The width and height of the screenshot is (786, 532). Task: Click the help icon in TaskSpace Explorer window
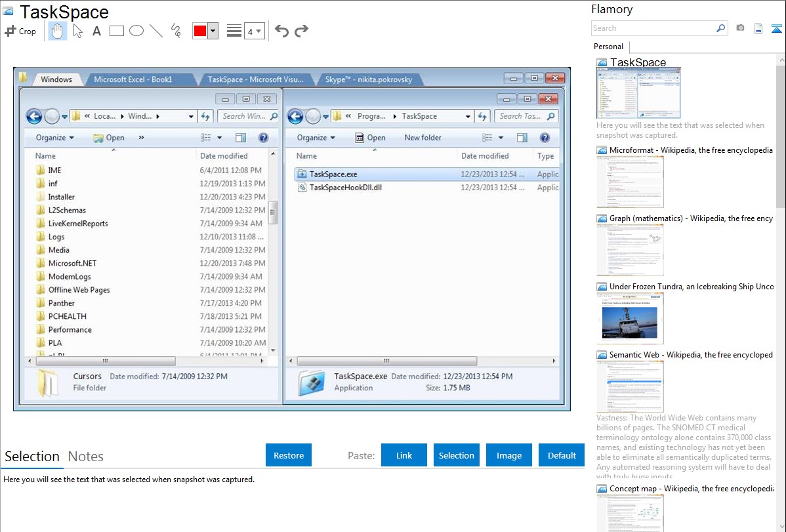coord(545,137)
